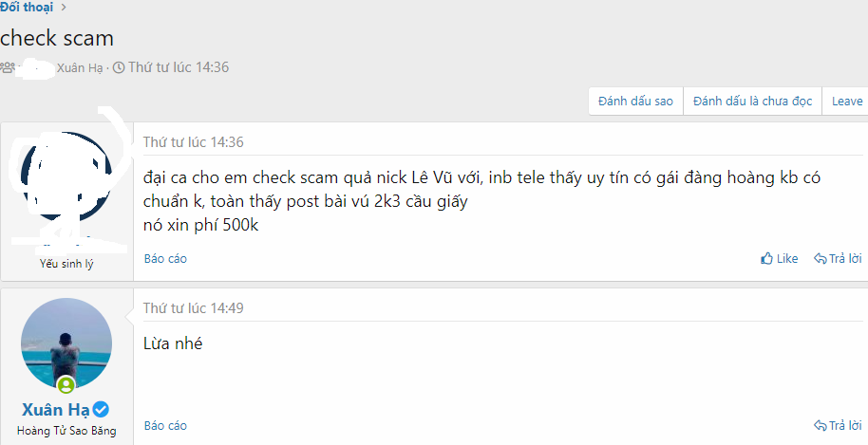868x445 pixels.
Task: Click reply arrow icon in first message
Action: (x=820, y=258)
